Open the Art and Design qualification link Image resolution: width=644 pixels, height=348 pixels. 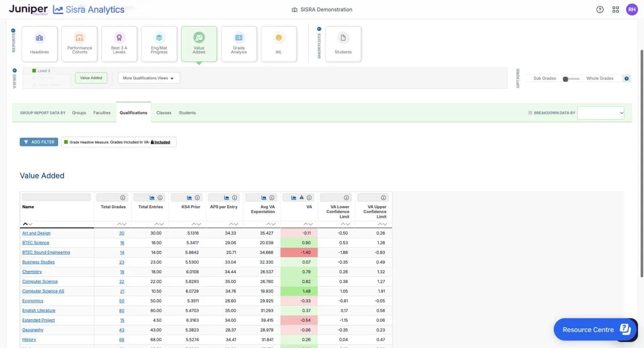click(x=36, y=233)
